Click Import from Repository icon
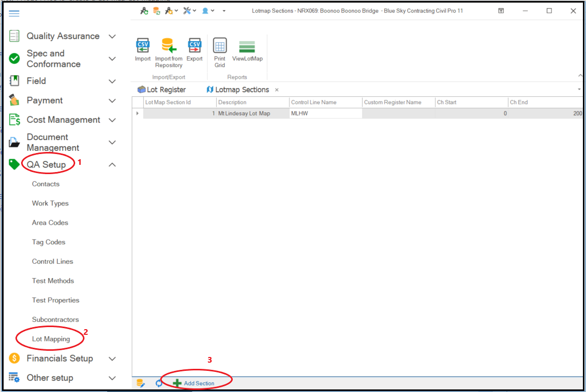This screenshot has height=392, width=586. pyautogui.click(x=168, y=46)
